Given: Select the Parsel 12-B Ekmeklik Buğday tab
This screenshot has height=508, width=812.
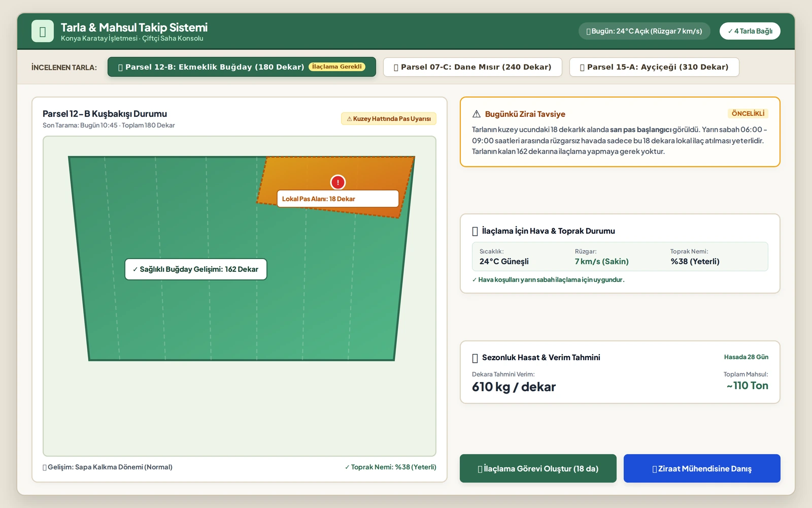Looking at the screenshot, I should pos(242,67).
